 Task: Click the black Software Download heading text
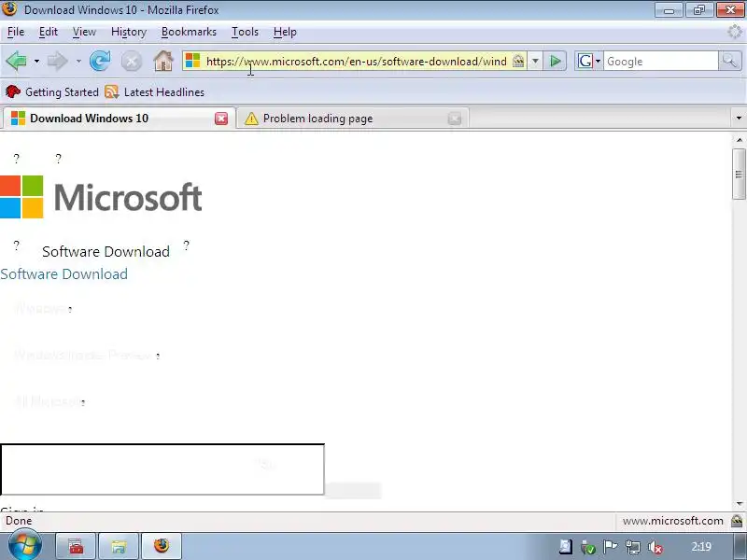[106, 251]
